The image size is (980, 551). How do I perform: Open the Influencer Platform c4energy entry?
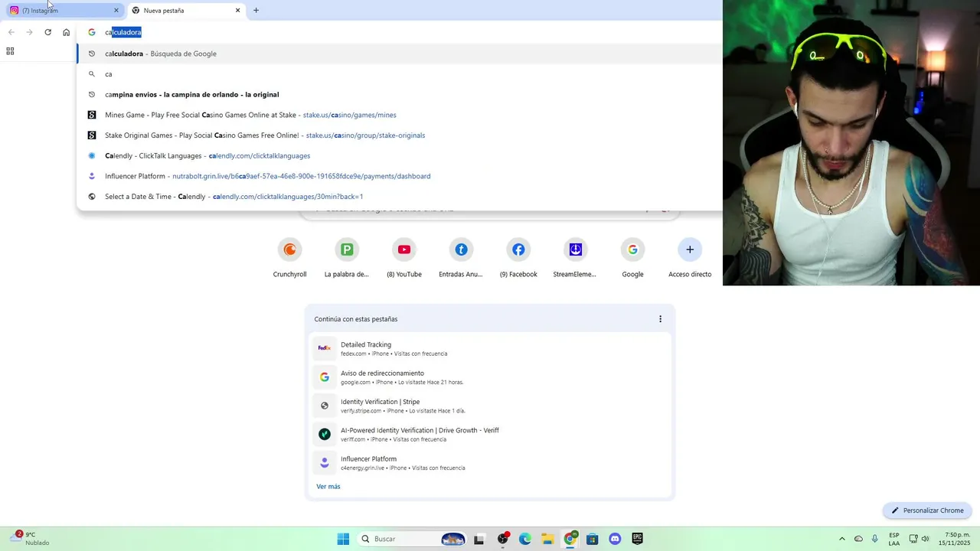[490, 463]
